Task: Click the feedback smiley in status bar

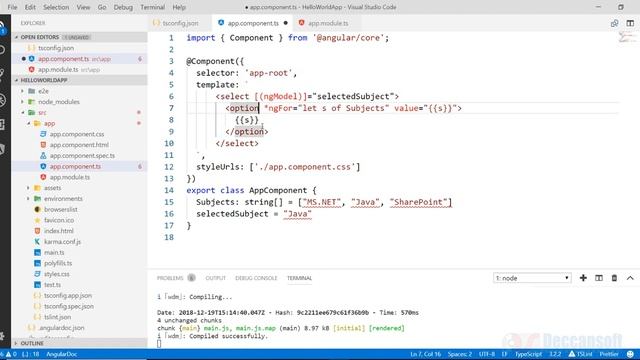Action: [631, 354]
